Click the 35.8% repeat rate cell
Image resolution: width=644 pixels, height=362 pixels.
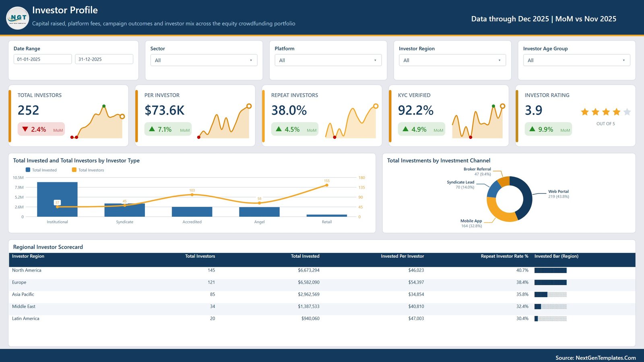tap(522, 294)
